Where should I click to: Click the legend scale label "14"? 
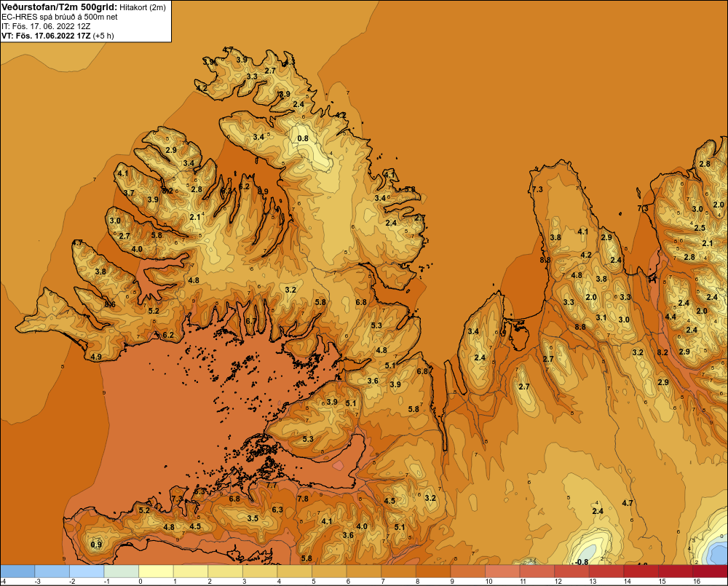(x=628, y=582)
